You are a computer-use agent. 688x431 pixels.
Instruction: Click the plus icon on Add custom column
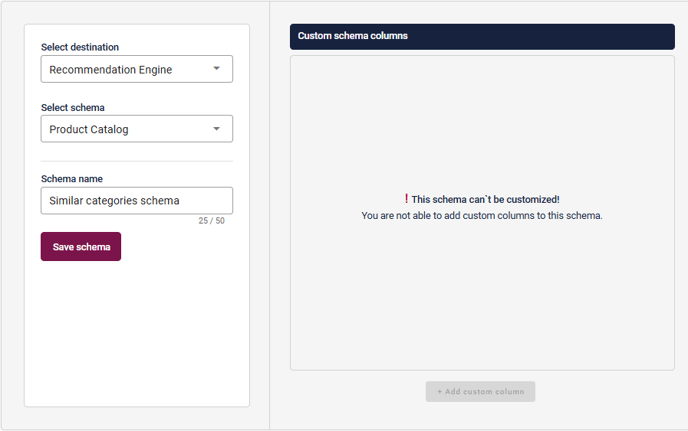439,391
